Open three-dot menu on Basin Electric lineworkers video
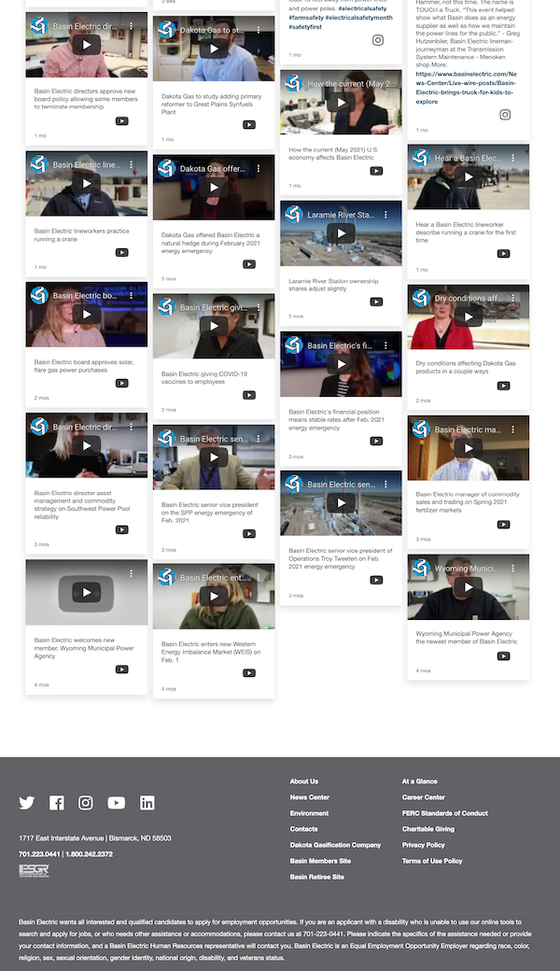 [x=132, y=165]
